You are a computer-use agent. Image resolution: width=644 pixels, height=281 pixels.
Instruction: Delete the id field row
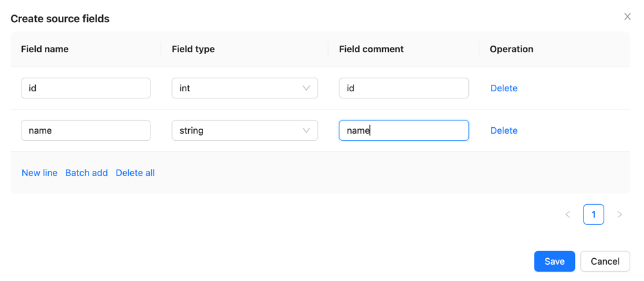click(x=503, y=88)
